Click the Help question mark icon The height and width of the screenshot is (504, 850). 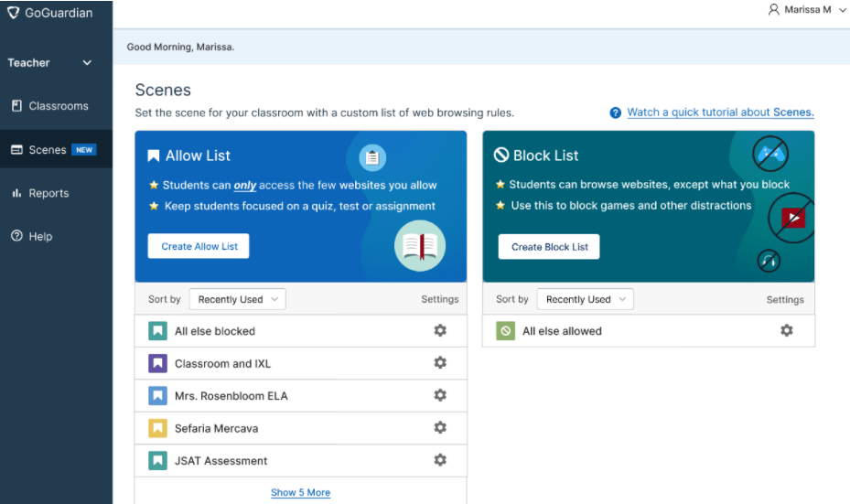coord(16,236)
